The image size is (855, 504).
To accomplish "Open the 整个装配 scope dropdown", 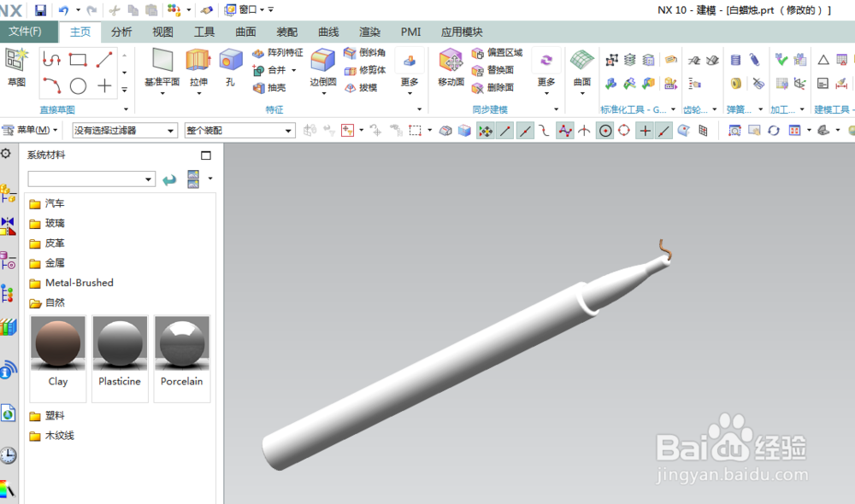I will (x=239, y=130).
